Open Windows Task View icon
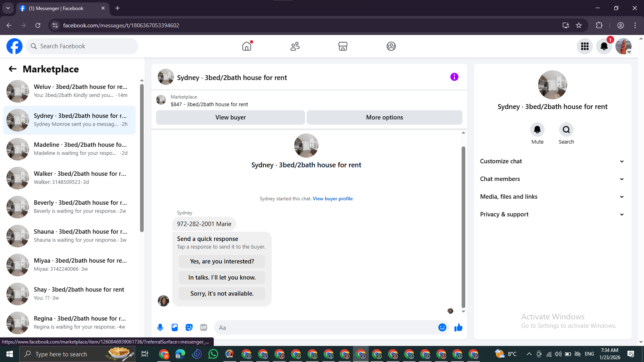 tap(145, 354)
